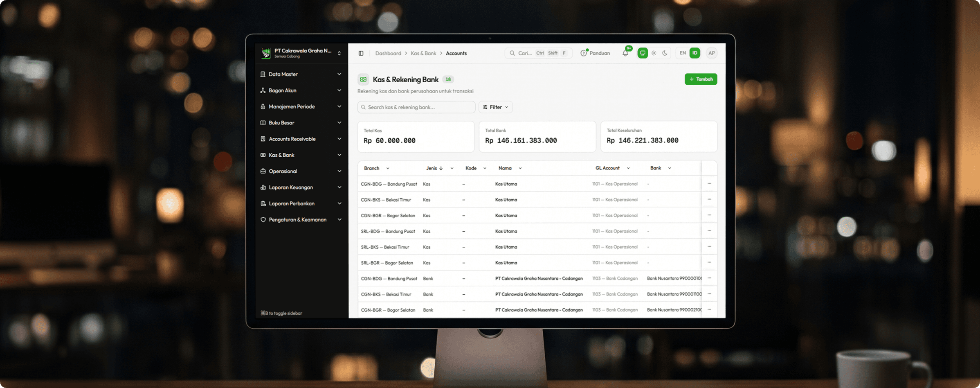Viewport: 980px width, 388px height.
Task: Switch to dark theme with the moon icon
Action: (665, 53)
